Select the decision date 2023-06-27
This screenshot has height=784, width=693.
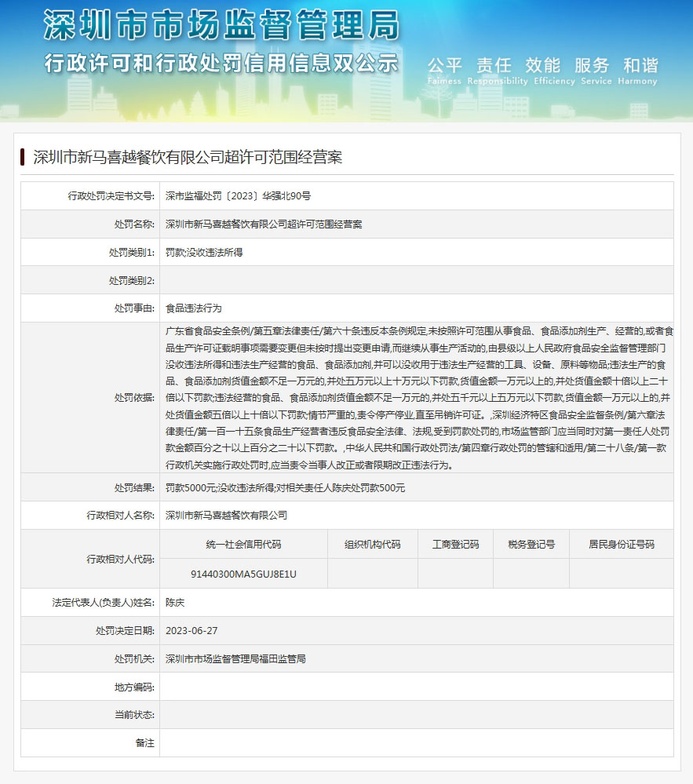pyautogui.click(x=191, y=630)
